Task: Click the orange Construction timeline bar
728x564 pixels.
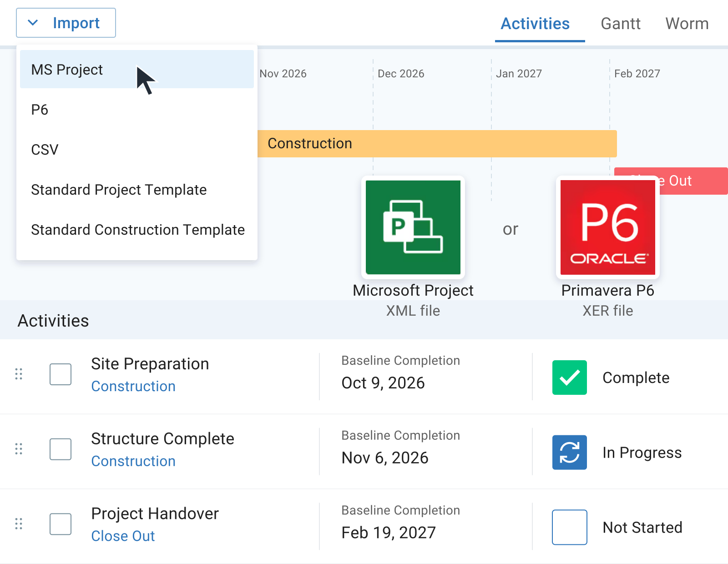Action: point(437,144)
